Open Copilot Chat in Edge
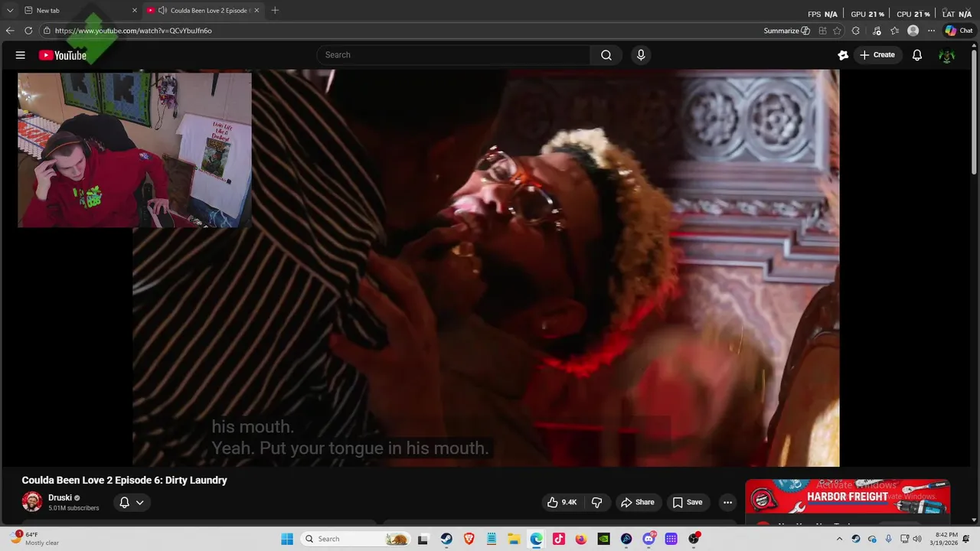The image size is (980, 551). 959,31
